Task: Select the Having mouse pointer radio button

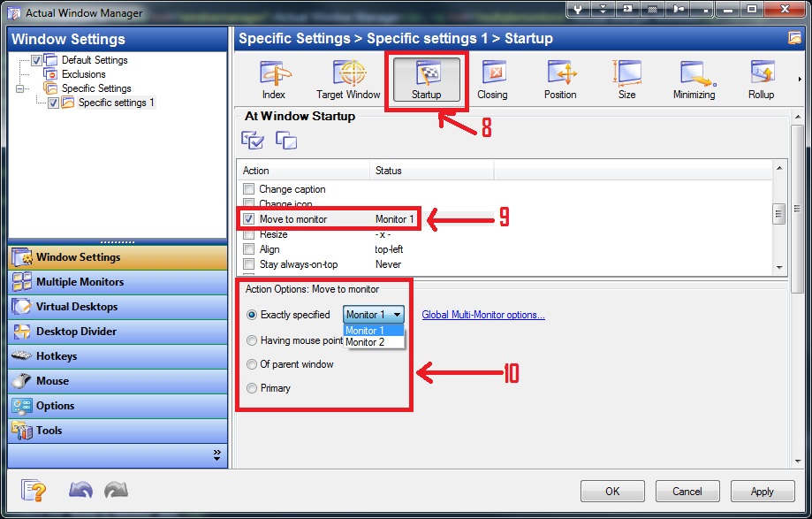Action: pyautogui.click(x=252, y=340)
